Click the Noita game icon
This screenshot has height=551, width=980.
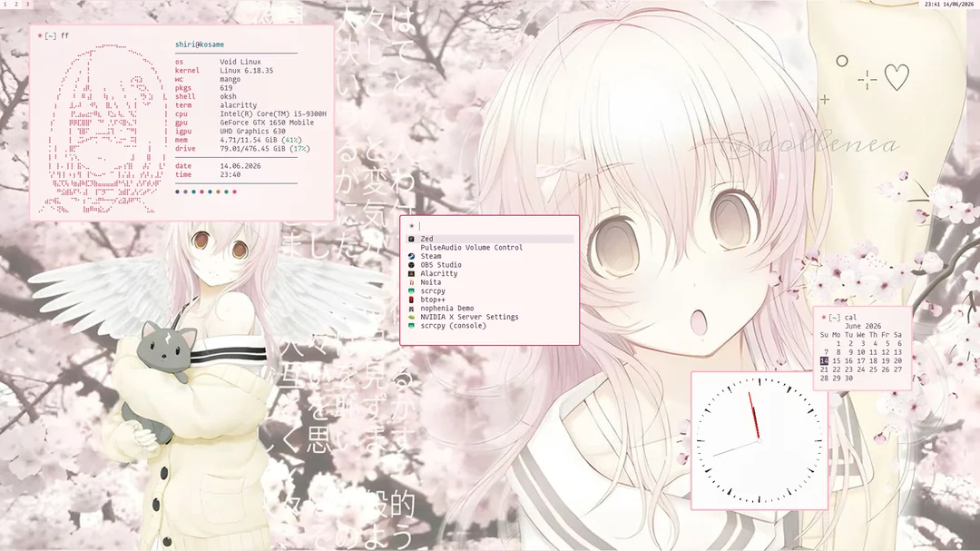click(411, 282)
